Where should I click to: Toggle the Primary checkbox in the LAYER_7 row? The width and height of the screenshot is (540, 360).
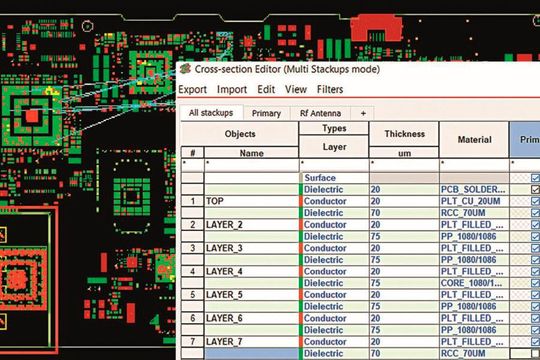(x=535, y=342)
